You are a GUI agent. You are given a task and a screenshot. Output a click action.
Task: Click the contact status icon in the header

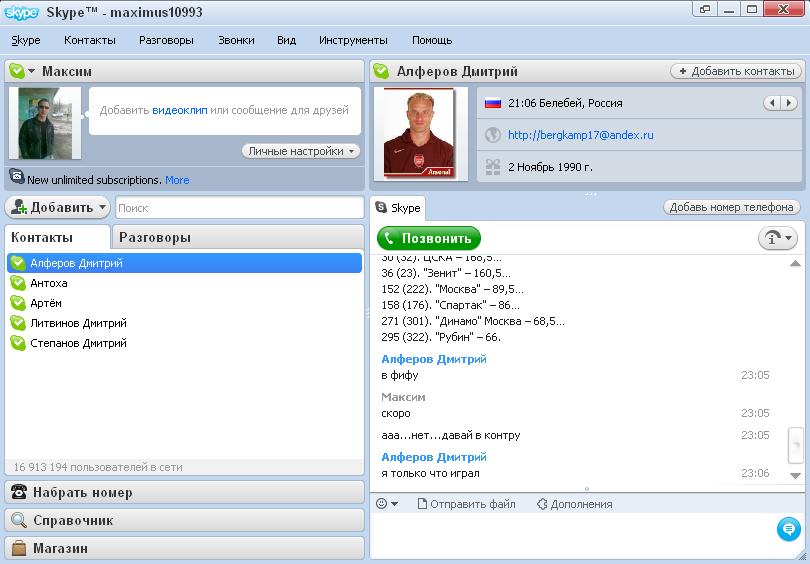click(x=381, y=71)
